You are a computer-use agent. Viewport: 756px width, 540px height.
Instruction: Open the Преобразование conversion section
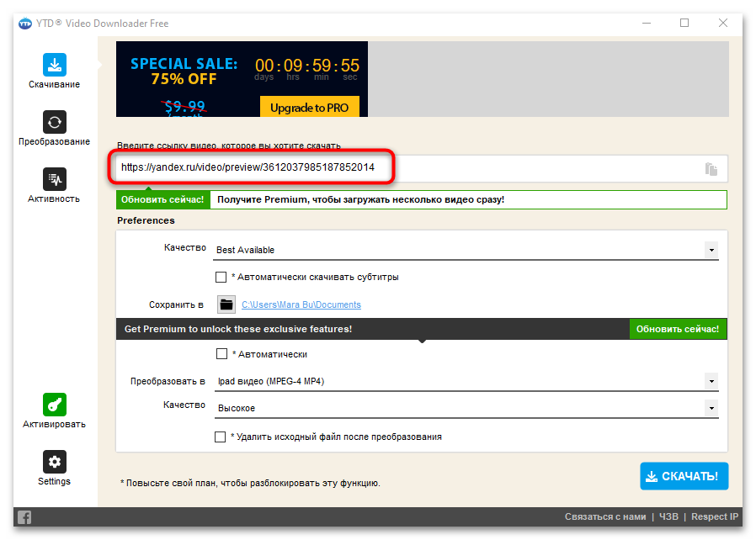pos(54,128)
